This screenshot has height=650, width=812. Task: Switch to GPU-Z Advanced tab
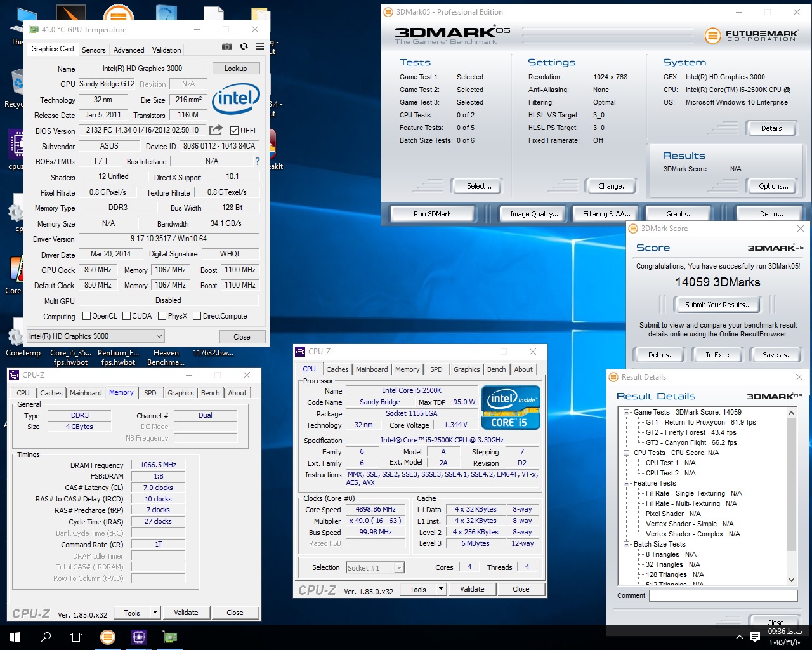(129, 50)
